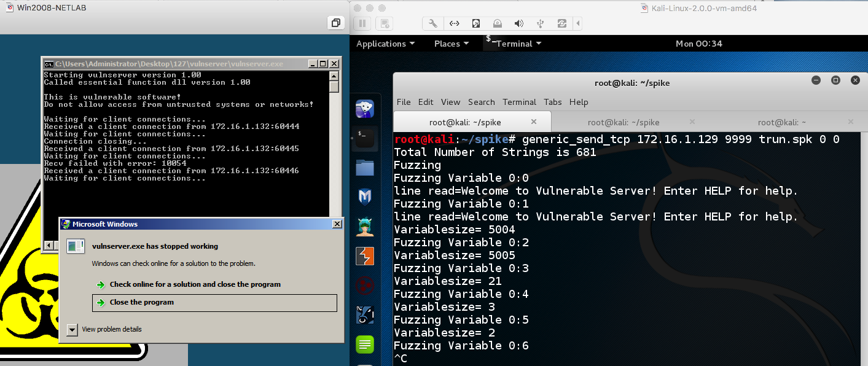
Task: Click Close the program option
Action: click(214, 302)
